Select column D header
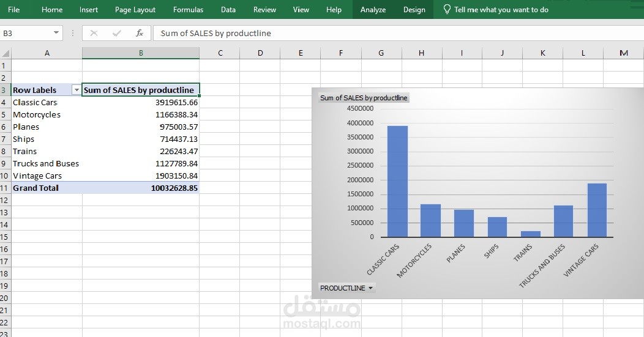 [260, 53]
